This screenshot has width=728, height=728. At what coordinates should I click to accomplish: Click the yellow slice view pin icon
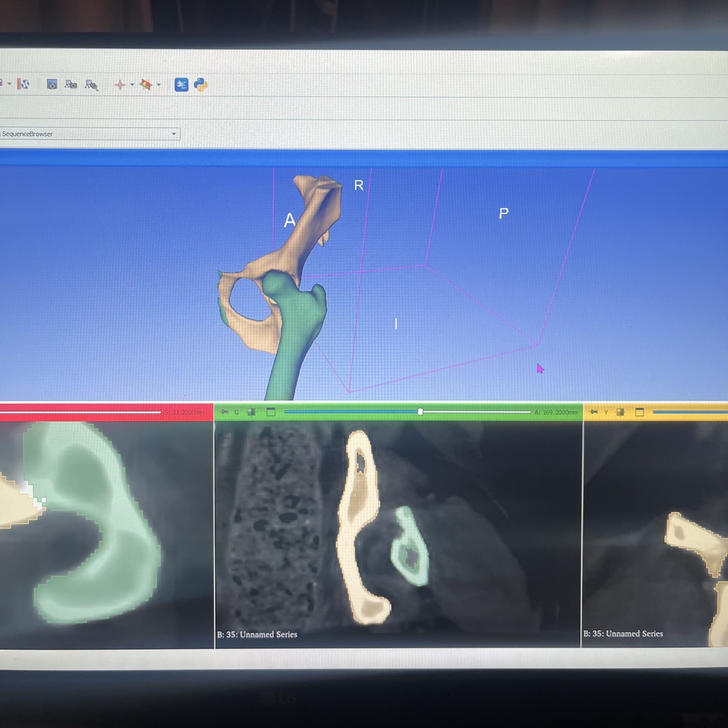[x=593, y=413]
